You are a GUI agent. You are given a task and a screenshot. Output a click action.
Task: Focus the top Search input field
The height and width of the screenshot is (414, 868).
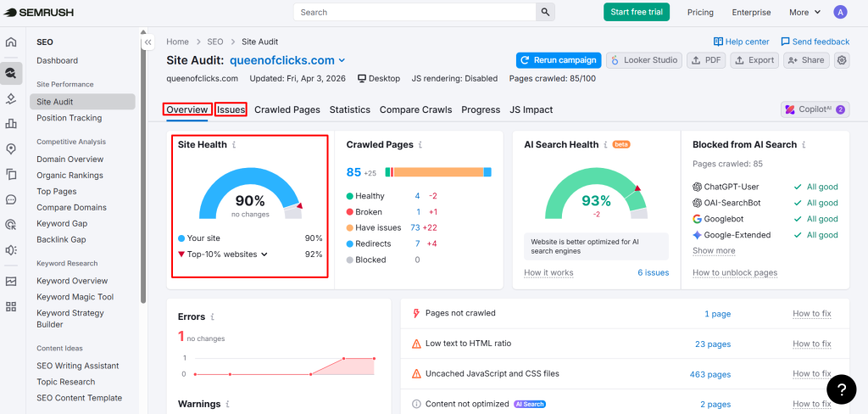[x=415, y=12]
